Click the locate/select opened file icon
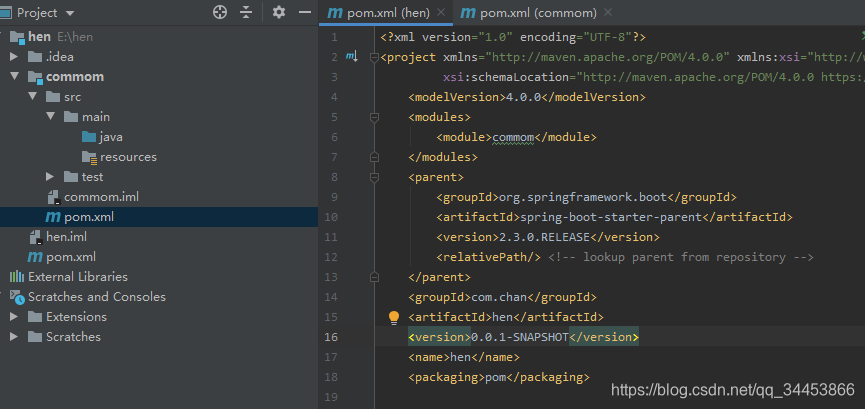Image resolution: width=865 pixels, height=409 pixels. [x=220, y=12]
